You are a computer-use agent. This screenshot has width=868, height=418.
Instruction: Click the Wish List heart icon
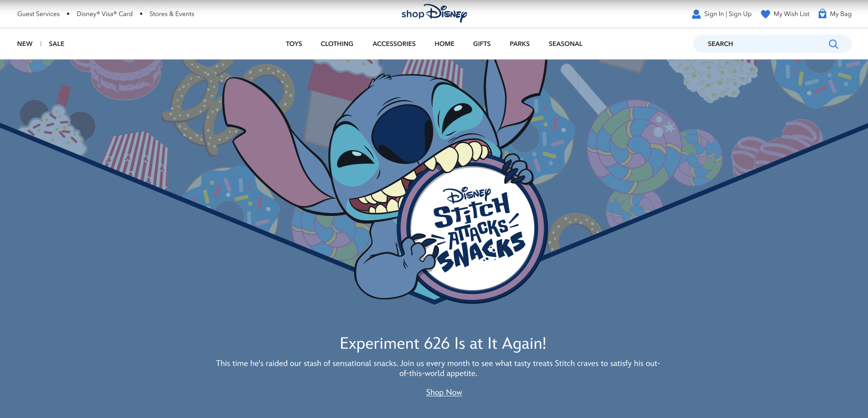pyautogui.click(x=765, y=14)
